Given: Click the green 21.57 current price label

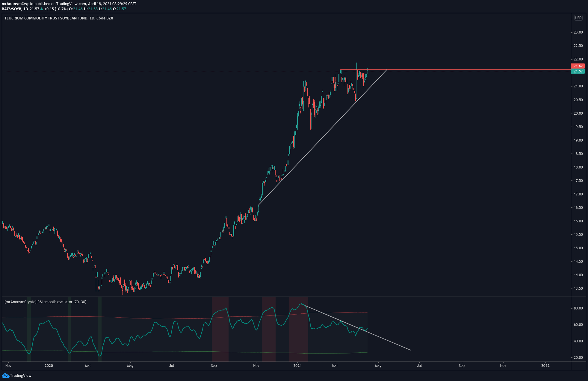Looking at the screenshot, I should [x=578, y=71].
